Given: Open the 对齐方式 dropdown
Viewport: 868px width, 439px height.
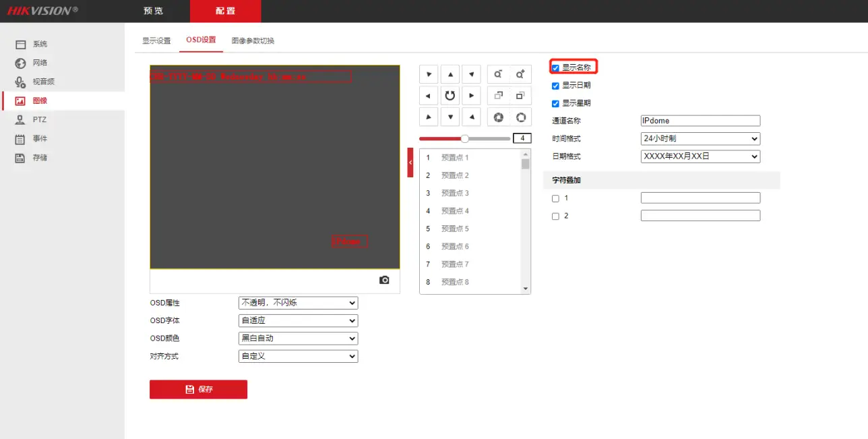Looking at the screenshot, I should pos(298,356).
